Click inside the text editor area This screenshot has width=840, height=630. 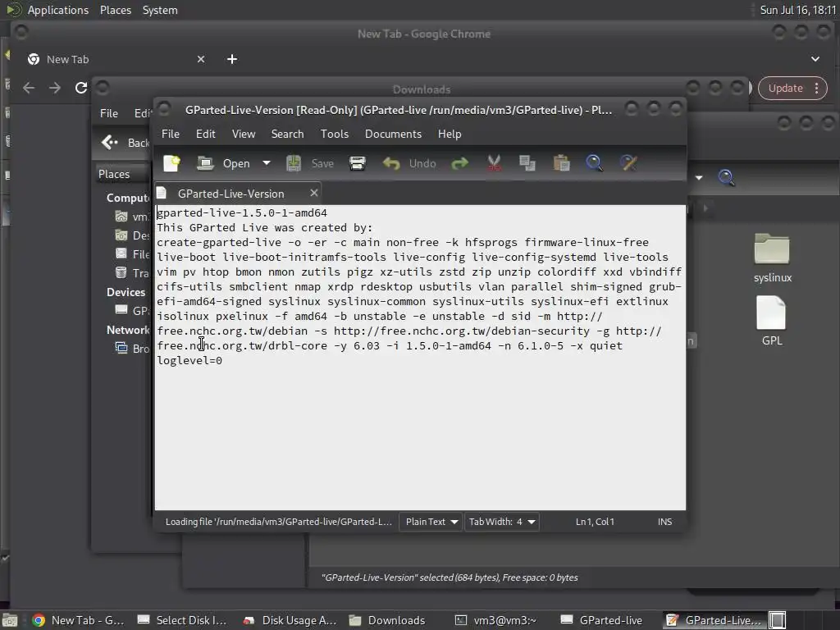(420, 357)
